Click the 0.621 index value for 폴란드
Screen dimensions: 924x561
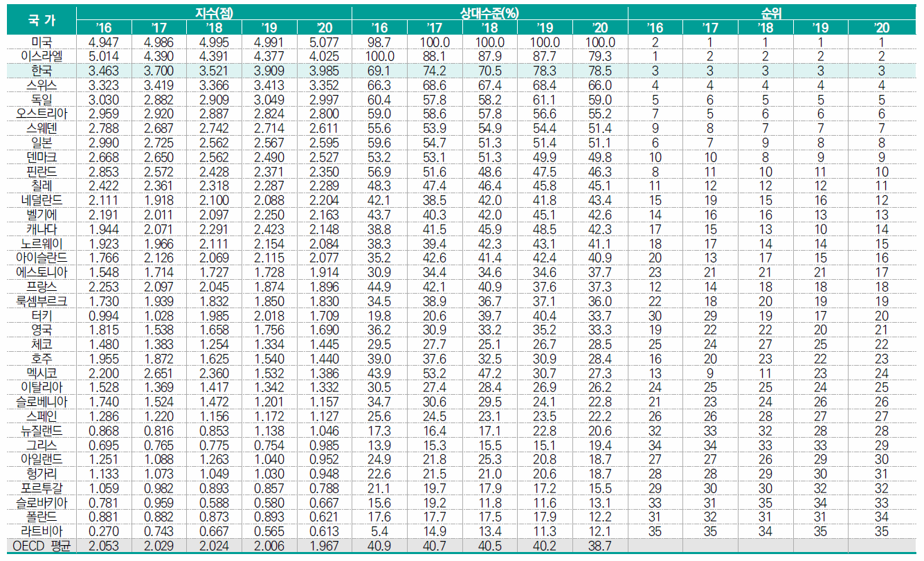(324, 517)
